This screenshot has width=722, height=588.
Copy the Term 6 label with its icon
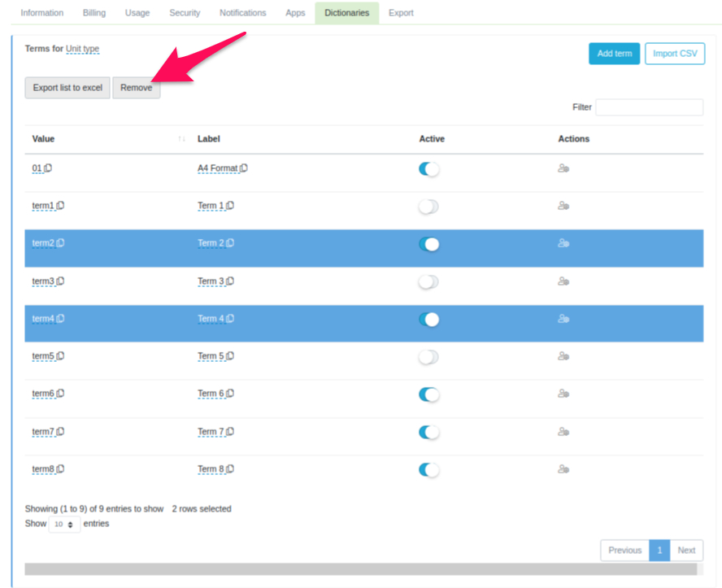(231, 394)
